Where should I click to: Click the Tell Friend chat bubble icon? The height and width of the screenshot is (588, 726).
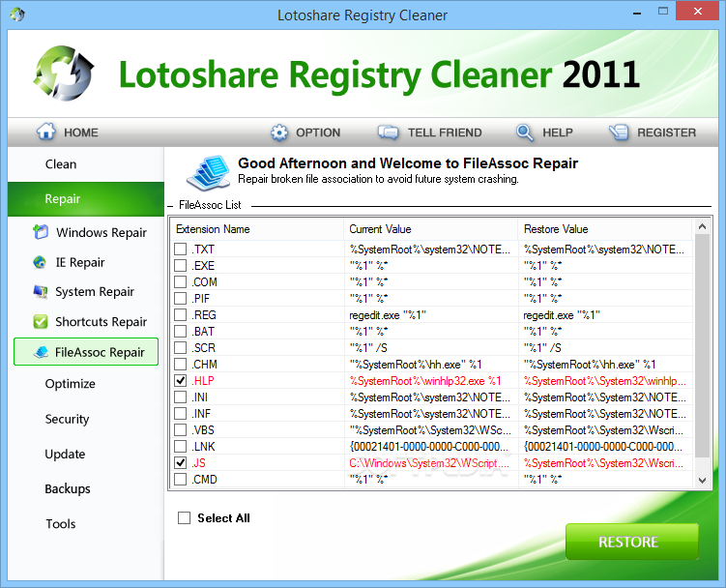pos(388,132)
